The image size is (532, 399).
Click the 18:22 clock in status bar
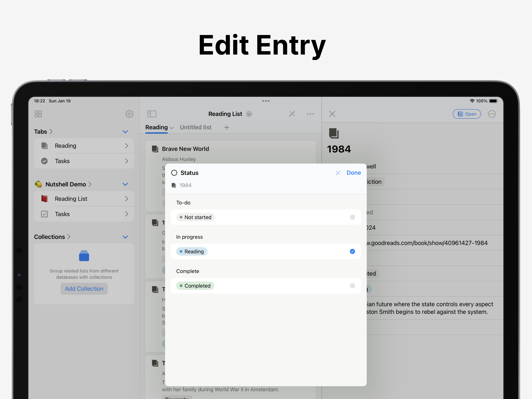coord(40,101)
